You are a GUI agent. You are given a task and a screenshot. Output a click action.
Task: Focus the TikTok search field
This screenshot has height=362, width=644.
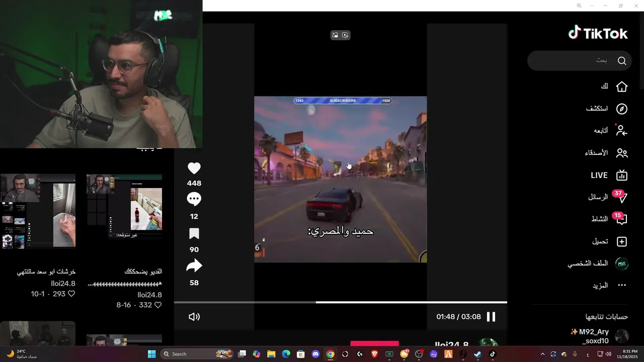pyautogui.click(x=579, y=60)
